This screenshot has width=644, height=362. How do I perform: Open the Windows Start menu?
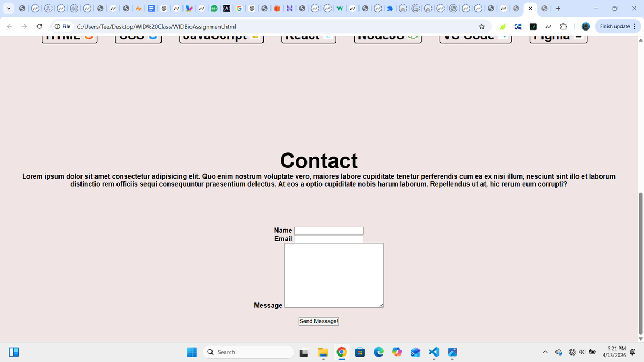[192, 352]
